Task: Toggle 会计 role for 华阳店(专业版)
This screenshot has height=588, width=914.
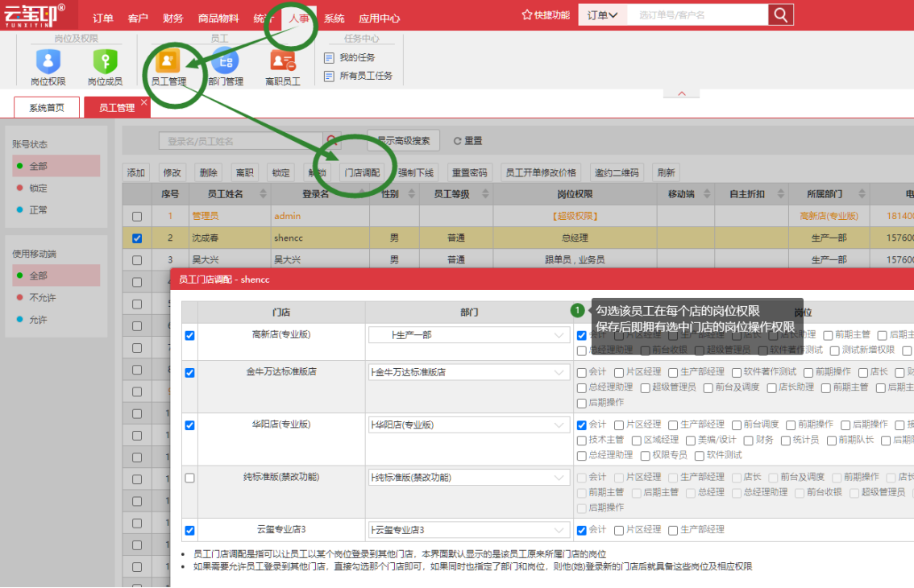Action: [581, 424]
